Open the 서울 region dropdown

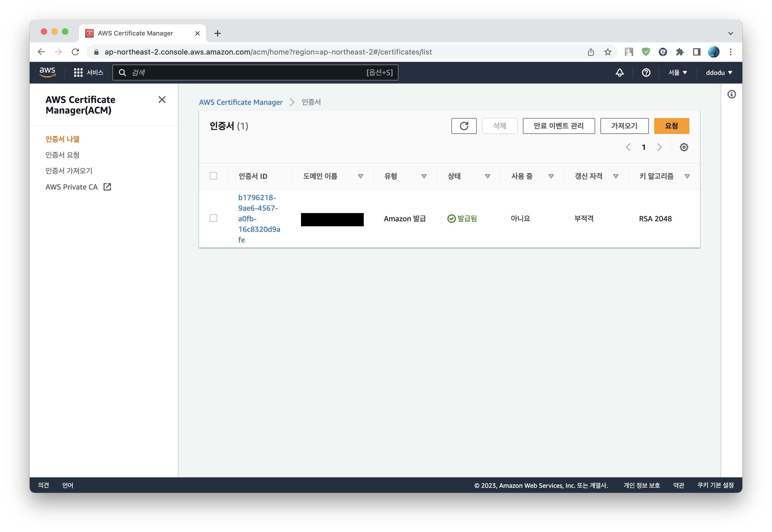pos(677,73)
